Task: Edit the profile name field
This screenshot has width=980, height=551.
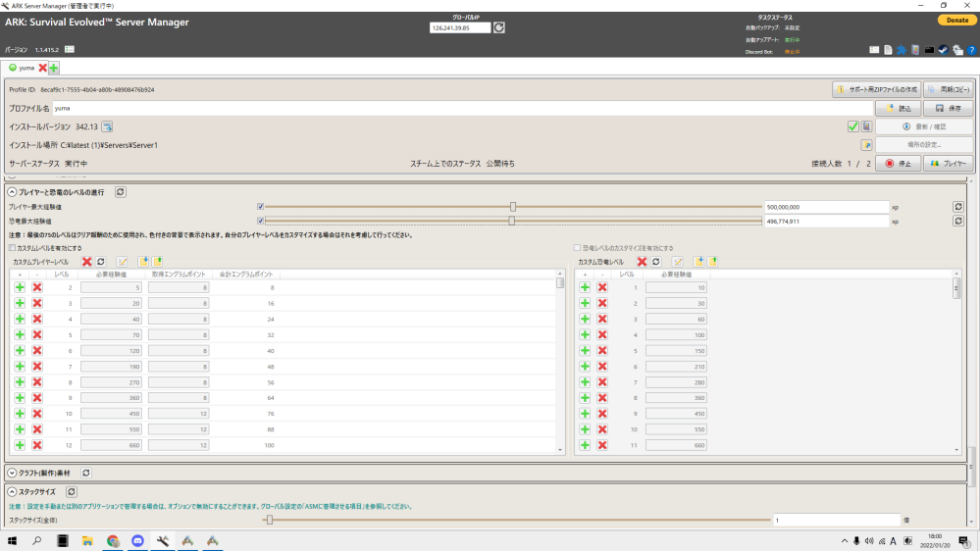Action: tap(462, 108)
